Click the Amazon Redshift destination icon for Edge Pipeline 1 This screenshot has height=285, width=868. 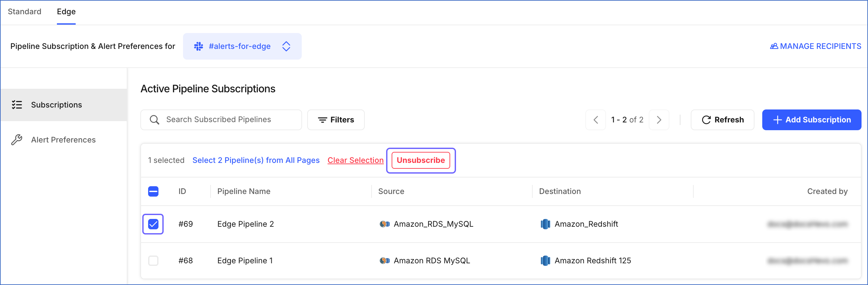click(x=546, y=260)
